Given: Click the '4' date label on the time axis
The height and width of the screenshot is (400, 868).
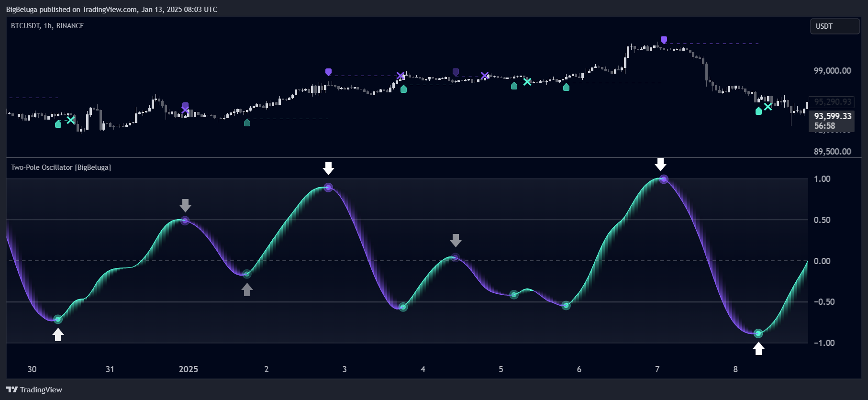Looking at the screenshot, I should [x=423, y=369].
